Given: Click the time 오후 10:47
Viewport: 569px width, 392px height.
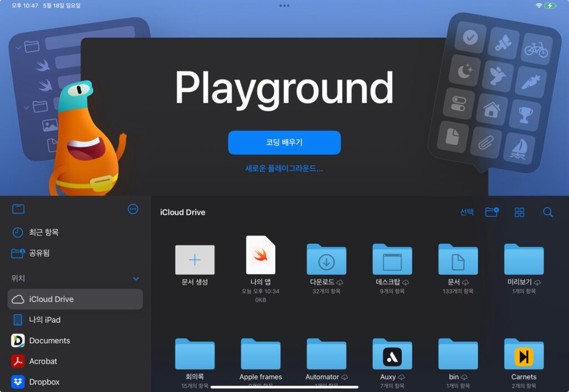Looking at the screenshot, I should (24, 6).
